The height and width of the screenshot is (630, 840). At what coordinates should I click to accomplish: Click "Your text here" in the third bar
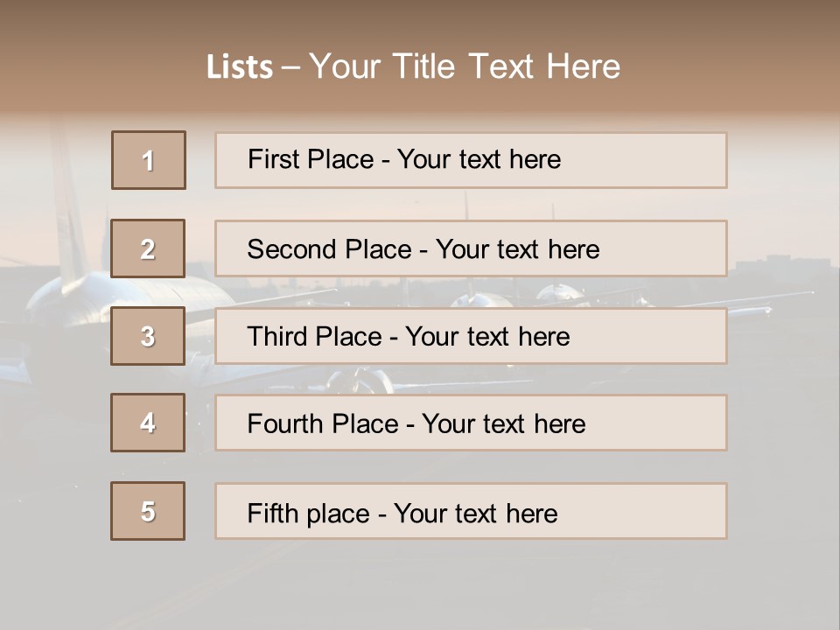click(487, 337)
